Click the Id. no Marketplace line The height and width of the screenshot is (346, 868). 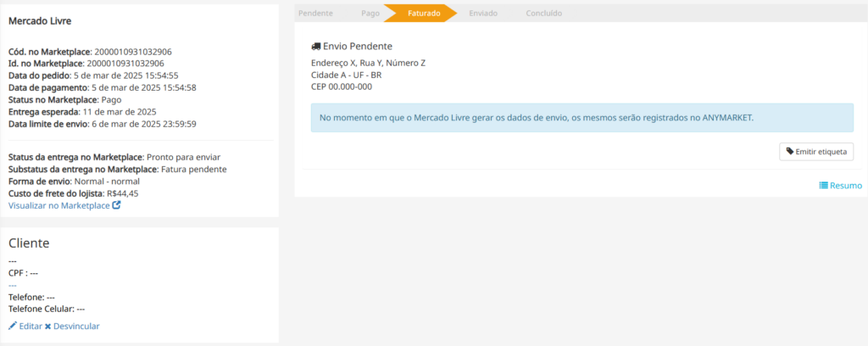coord(86,64)
